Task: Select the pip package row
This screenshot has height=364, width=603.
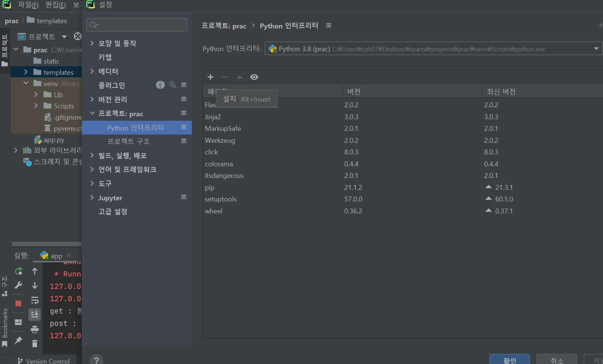Action: click(403, 188)
